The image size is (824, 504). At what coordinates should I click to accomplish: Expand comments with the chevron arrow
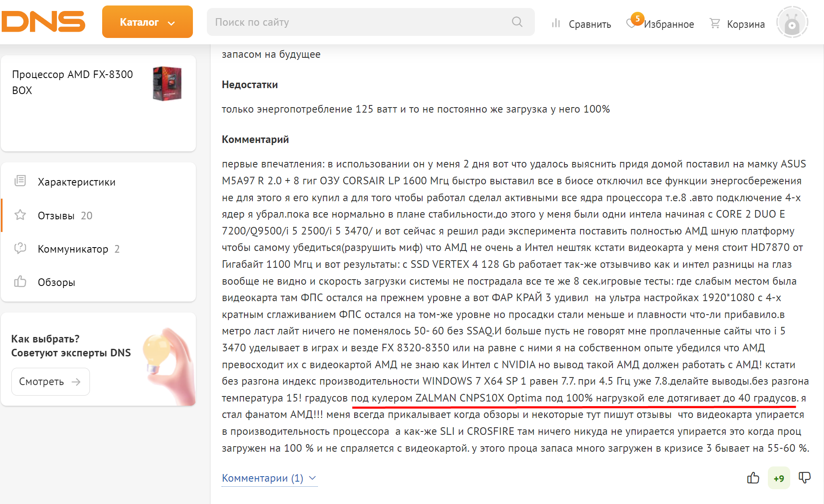tap(312, 478)
